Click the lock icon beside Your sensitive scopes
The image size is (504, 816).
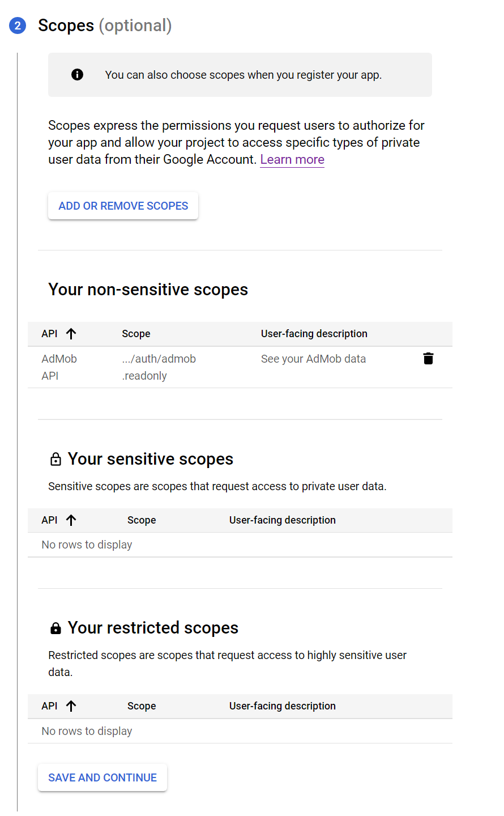pyautogui.click(x=55, y=459)
